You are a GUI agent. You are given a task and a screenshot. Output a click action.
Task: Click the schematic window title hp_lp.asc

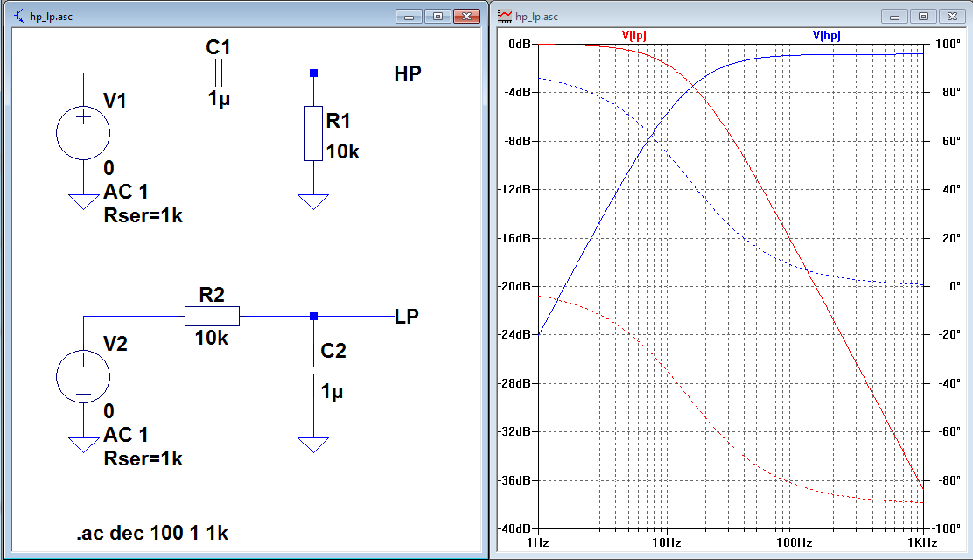(51, 17)
